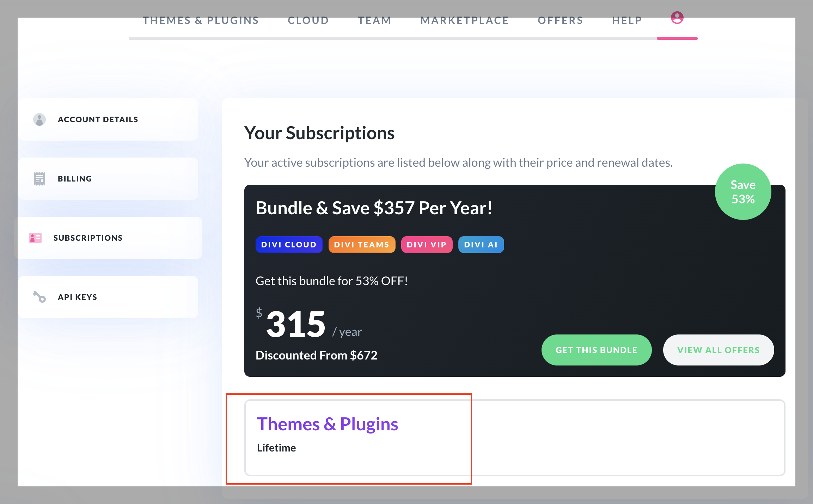Select the Divi Teams tag
The image size is (813, 504).
pyautogui.click(x=362, y=245)
